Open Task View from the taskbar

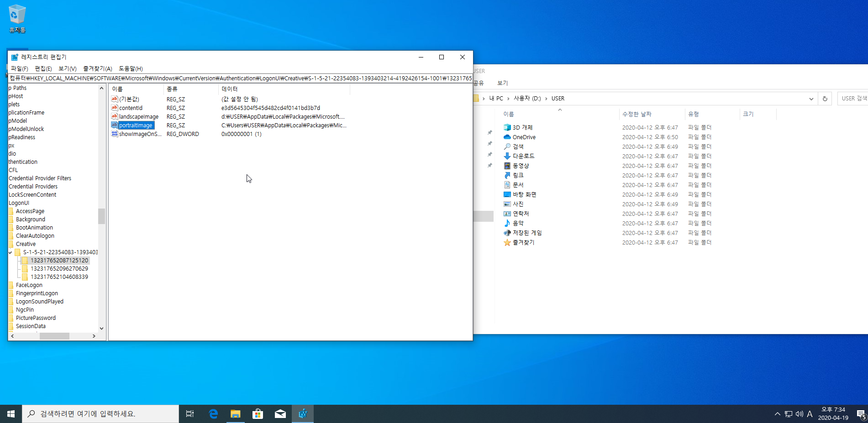coord(190,414)
